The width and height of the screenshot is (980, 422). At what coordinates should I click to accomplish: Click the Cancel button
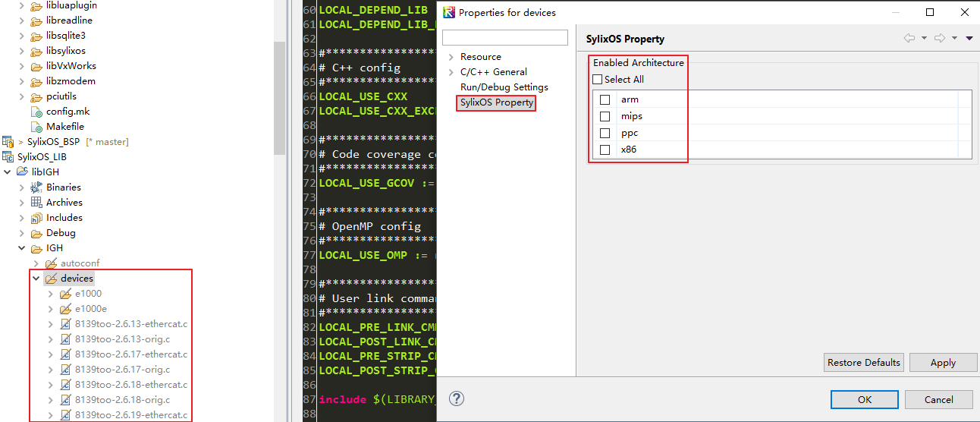click(938, 399)
